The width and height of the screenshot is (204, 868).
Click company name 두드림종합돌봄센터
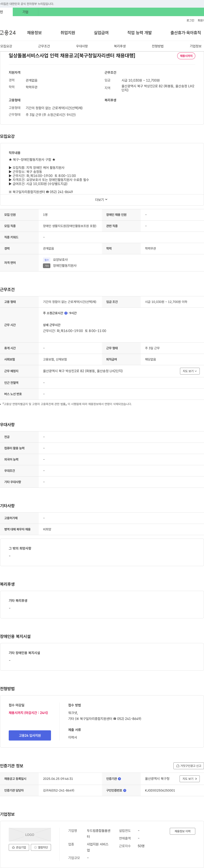pos(99,834)
